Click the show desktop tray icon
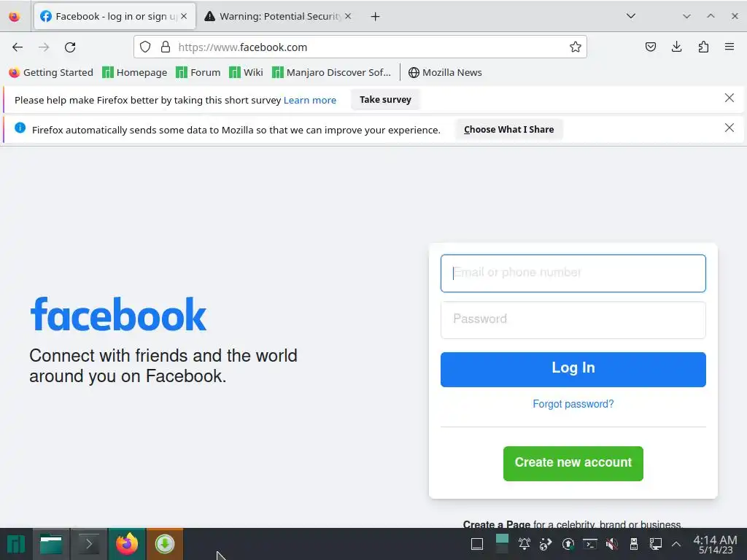 click(477, 544)
